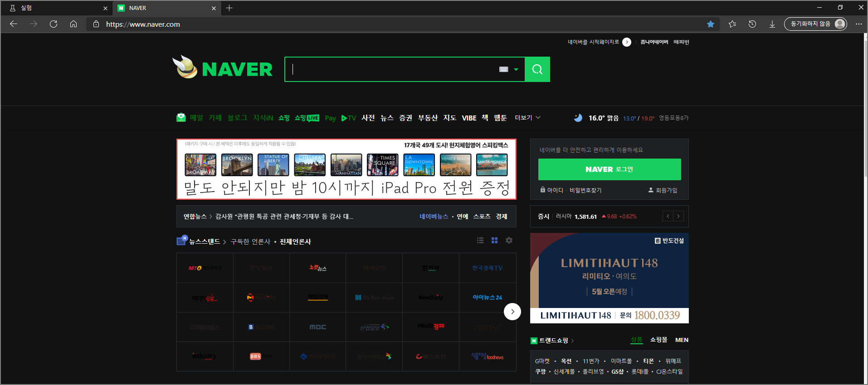This screenshot has width=868, height=385.
Task: Open the on-screen keyboard icon
Action: [x=503, y=69]
